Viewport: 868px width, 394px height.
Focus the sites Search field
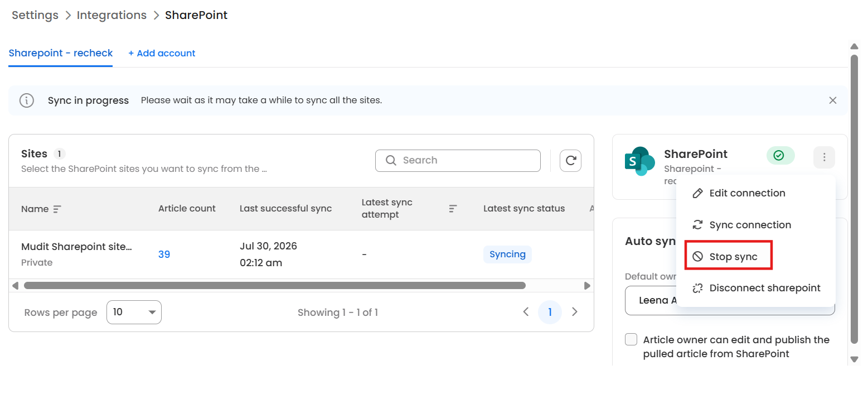(458, 161)
